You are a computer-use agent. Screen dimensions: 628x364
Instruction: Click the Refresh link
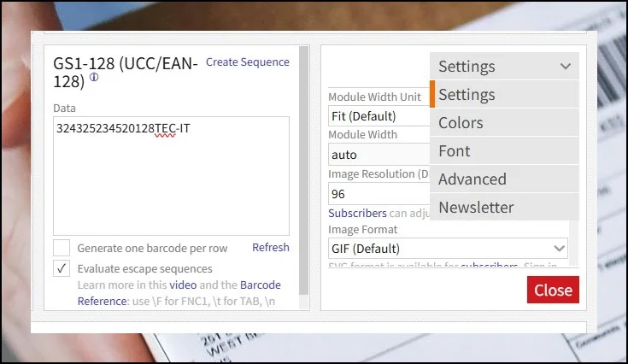click(x=270, y=248)
